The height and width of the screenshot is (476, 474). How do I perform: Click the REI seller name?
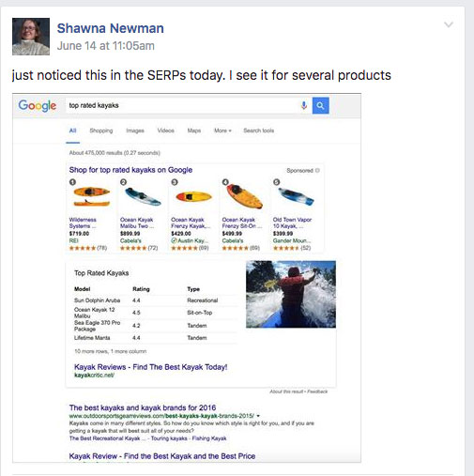pos(73,240)
